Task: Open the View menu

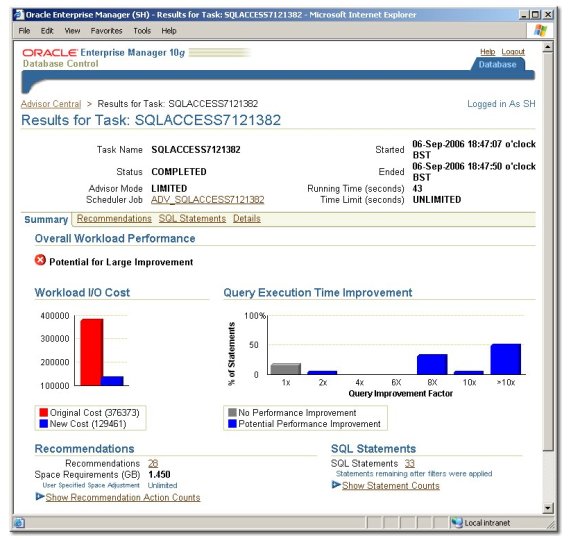Action: [72, 31]
